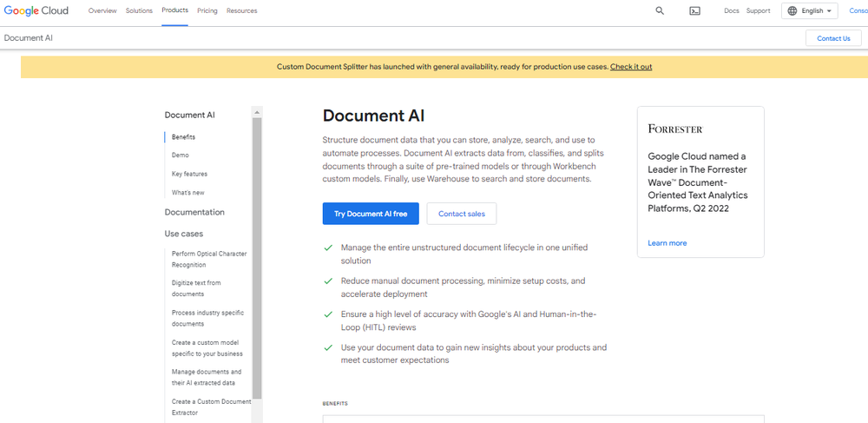Open Perform Optical Character Recognition use case
Viewport: 868px width, 423px height.
209,259
